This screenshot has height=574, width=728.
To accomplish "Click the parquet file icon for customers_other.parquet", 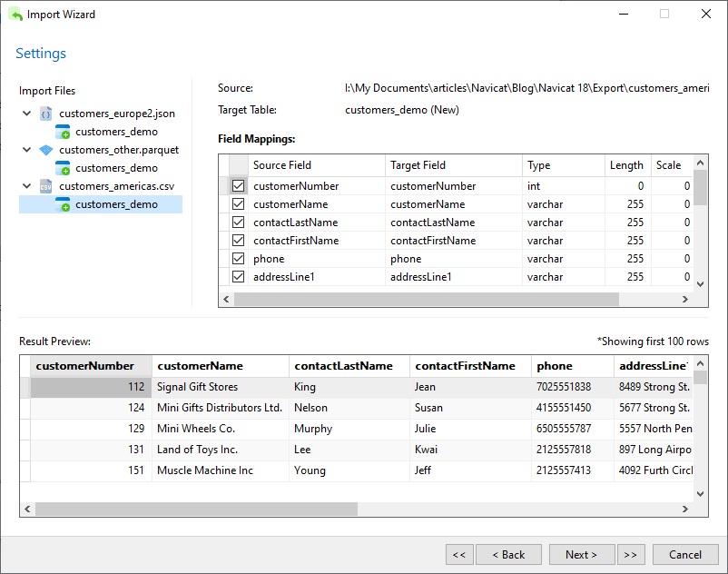I will click(x=45, y=150).
